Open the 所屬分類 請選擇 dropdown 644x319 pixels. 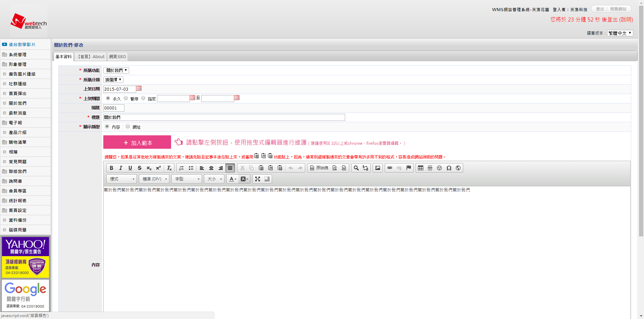[x=113, y=80]
